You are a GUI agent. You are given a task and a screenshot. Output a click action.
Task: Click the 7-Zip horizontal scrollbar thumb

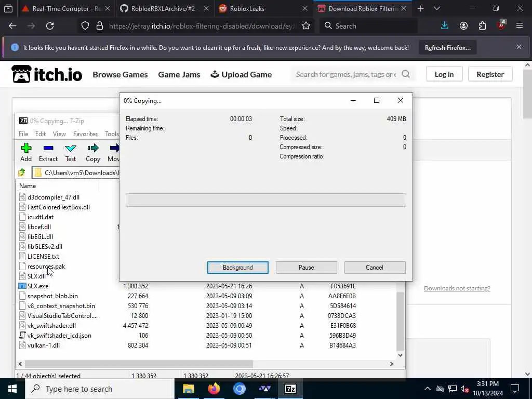[x=139, y=364]
